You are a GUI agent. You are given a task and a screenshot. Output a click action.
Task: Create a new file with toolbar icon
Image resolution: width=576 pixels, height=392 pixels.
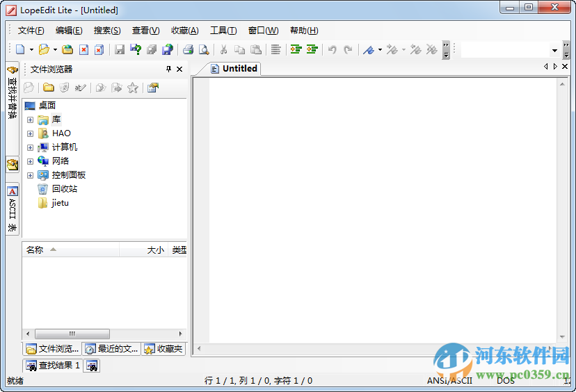click(x=21, y=49)
